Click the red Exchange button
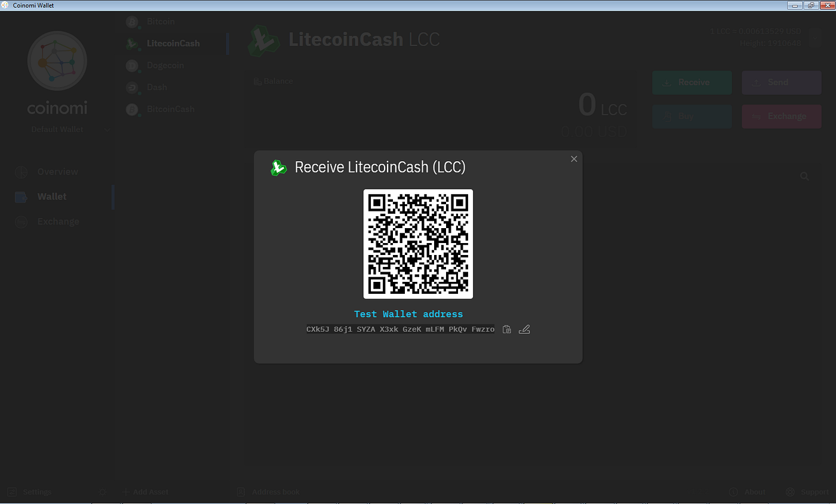Viewport: 836px width, 504px height. pos(782,116)
